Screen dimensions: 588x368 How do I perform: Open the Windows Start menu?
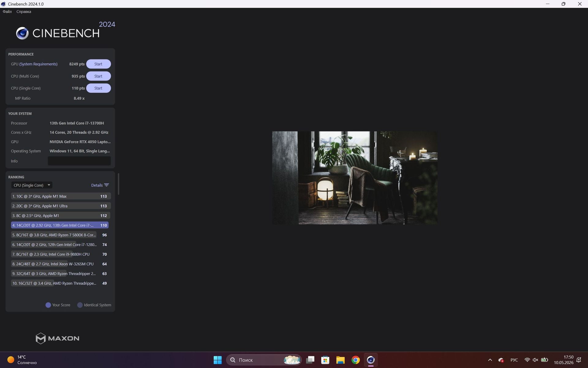(x=217, y=360)
